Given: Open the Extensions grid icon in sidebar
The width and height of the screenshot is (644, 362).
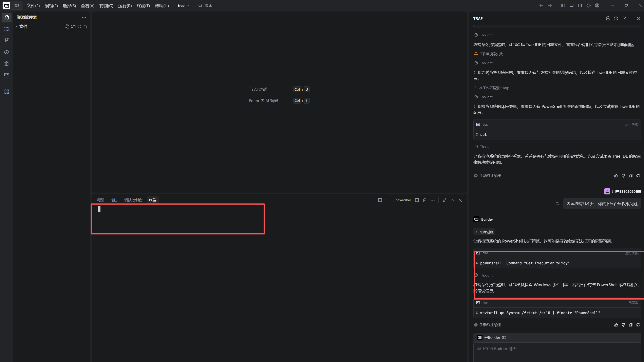Looking at the screenshot, I should point(7,92).
